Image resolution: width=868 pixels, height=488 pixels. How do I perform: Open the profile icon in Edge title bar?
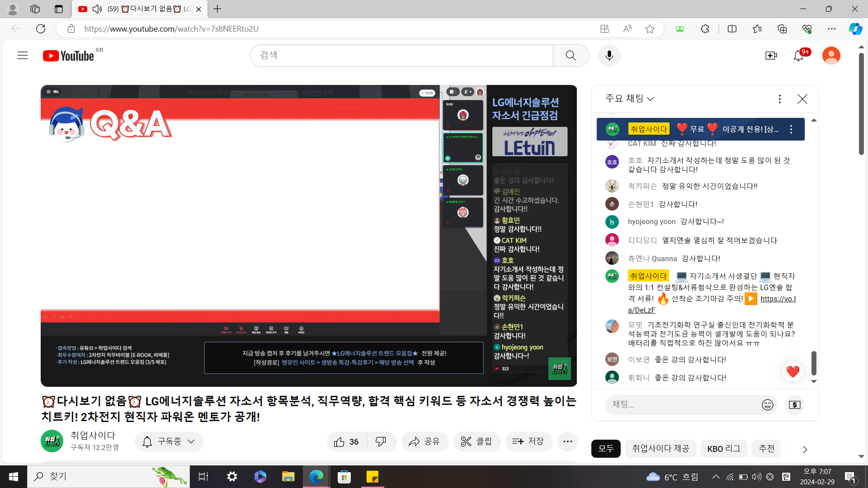(x=13, y=9)
